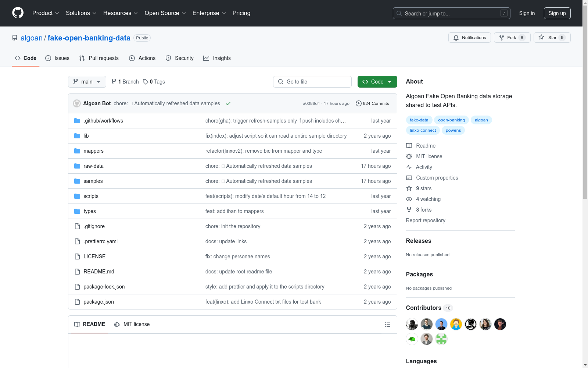Open the package.json file
588x368 pixels.
pos(98,302)
